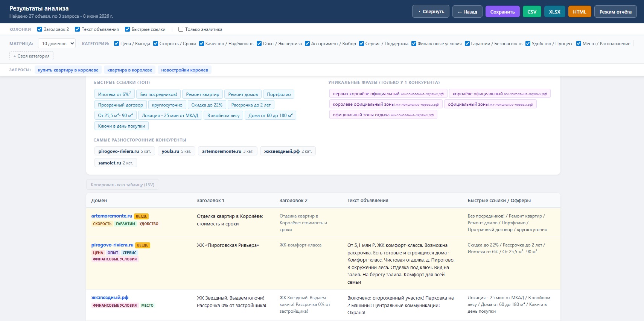Viewport: 644px width, 321px height.
Task: Toggle Быстрые ссылки column checkbox
Action: [x=127, y=29]
